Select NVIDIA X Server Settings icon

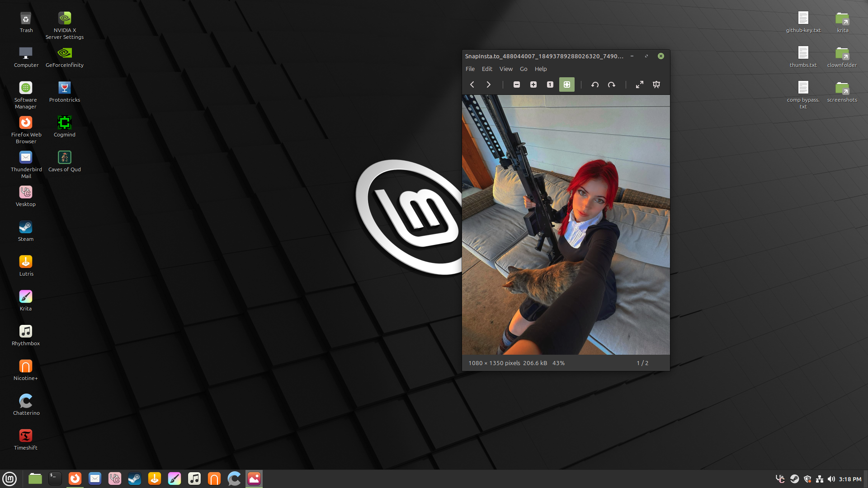[x=65, y=25]
